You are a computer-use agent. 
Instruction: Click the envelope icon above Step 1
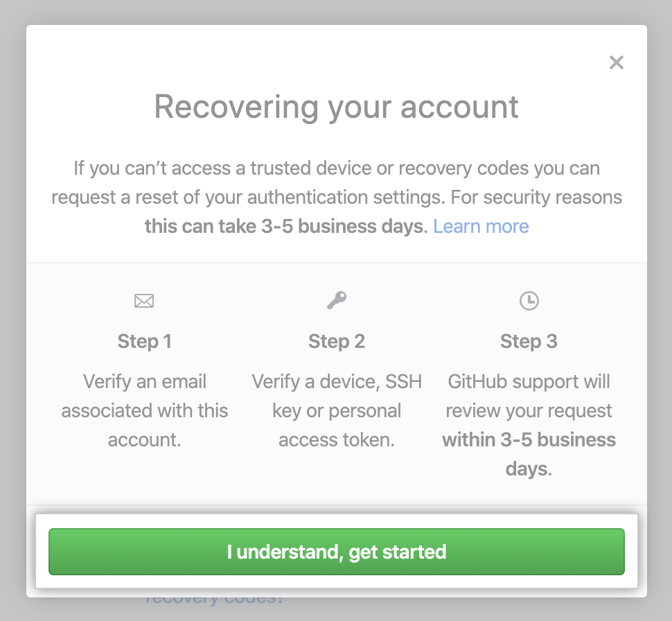click(144, 301)
